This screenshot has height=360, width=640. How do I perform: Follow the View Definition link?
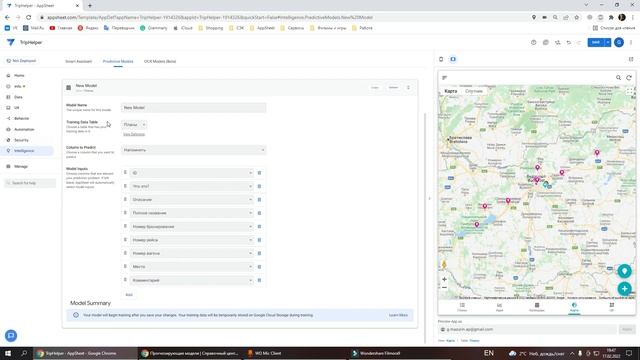(x=134, y=134)
